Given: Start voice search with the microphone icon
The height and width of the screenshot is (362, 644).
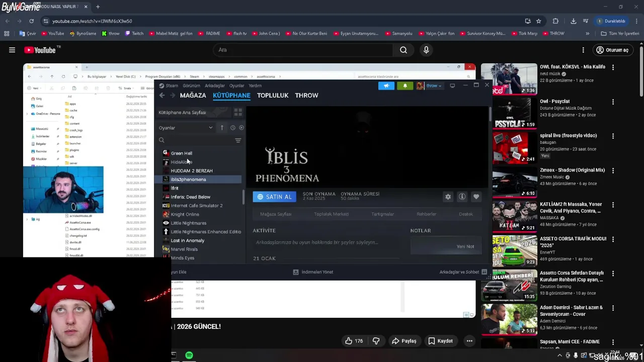Looking at the screenshot, I should [x=426, y=50].
